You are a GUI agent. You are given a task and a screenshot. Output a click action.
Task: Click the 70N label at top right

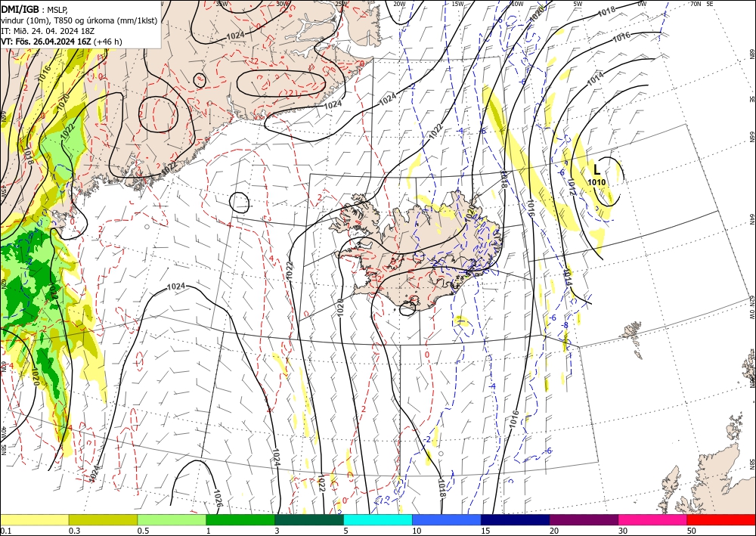pyautogui.click(x=696, y=3)
